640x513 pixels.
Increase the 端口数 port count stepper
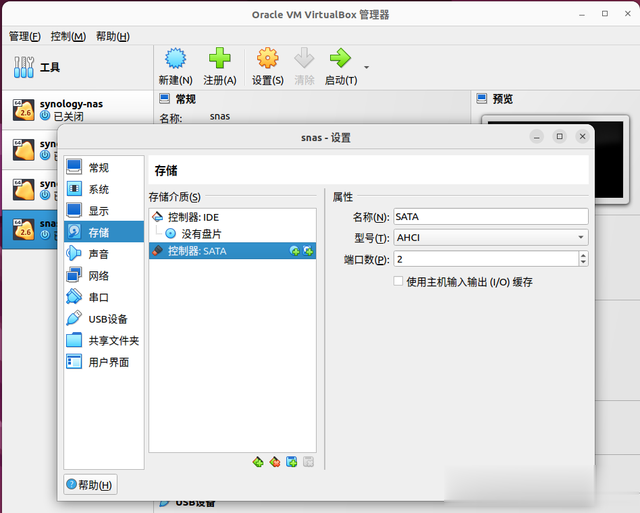[x=583, y=255]
